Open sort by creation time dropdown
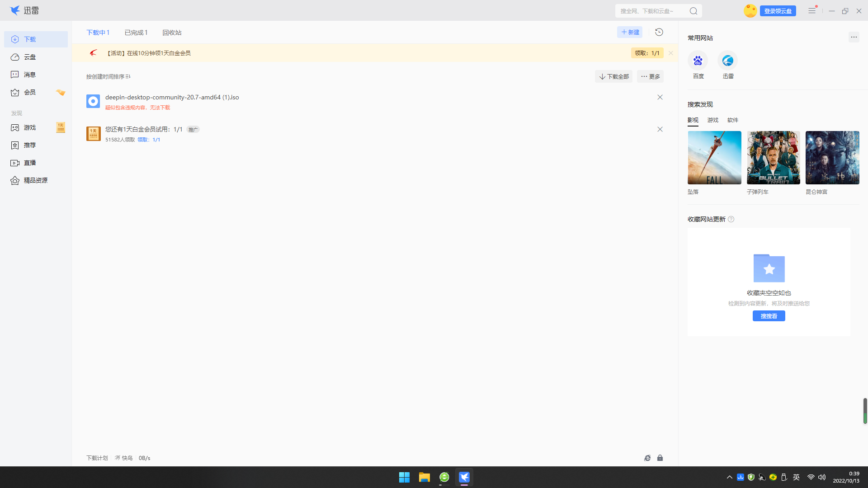868x488 pixels. [108, 76]
